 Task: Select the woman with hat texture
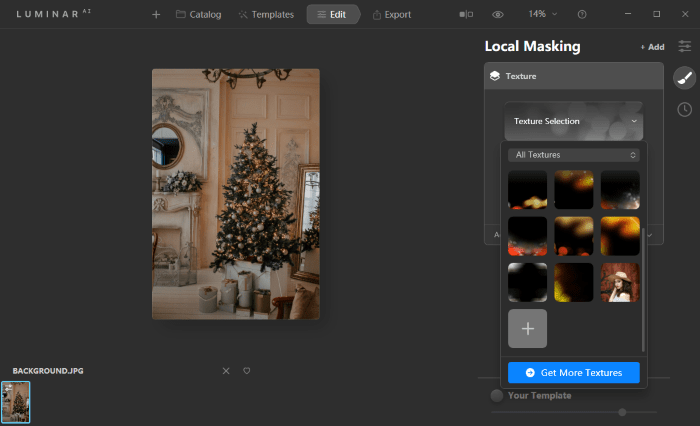[620, 282]
